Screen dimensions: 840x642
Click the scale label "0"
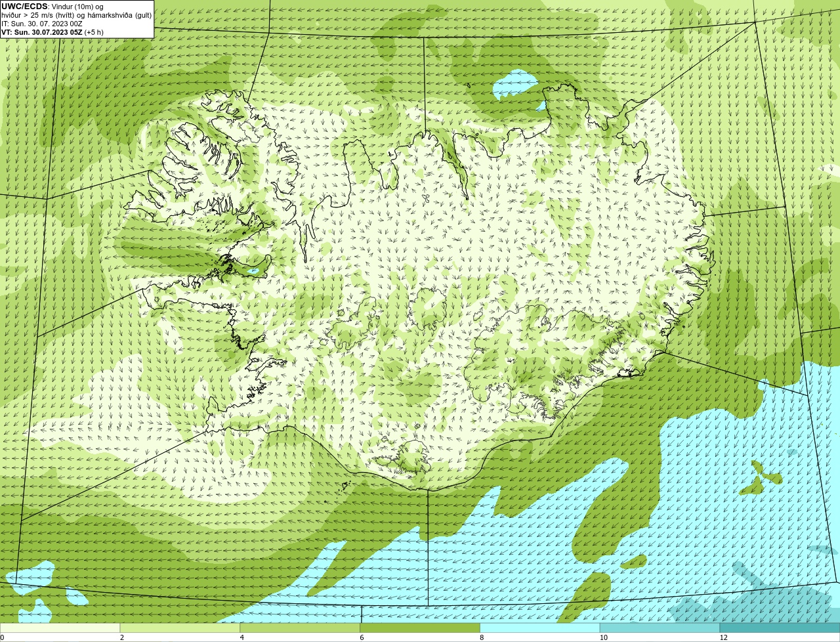2,637
